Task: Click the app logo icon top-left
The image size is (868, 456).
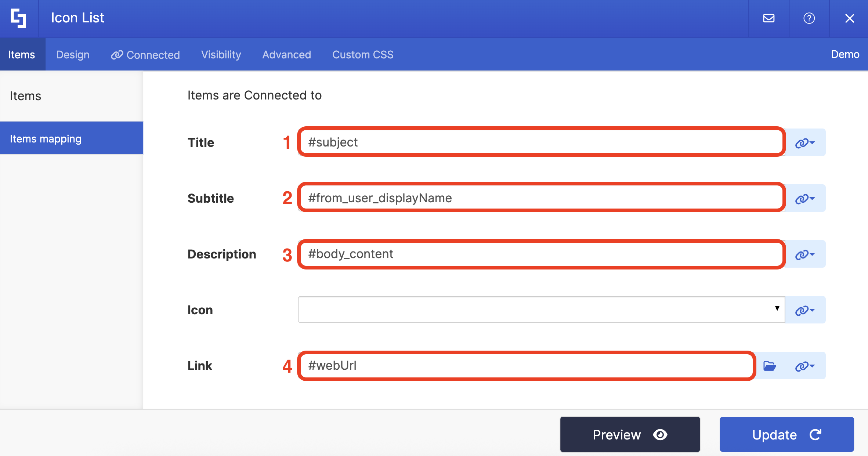Action: pos(19,18)
